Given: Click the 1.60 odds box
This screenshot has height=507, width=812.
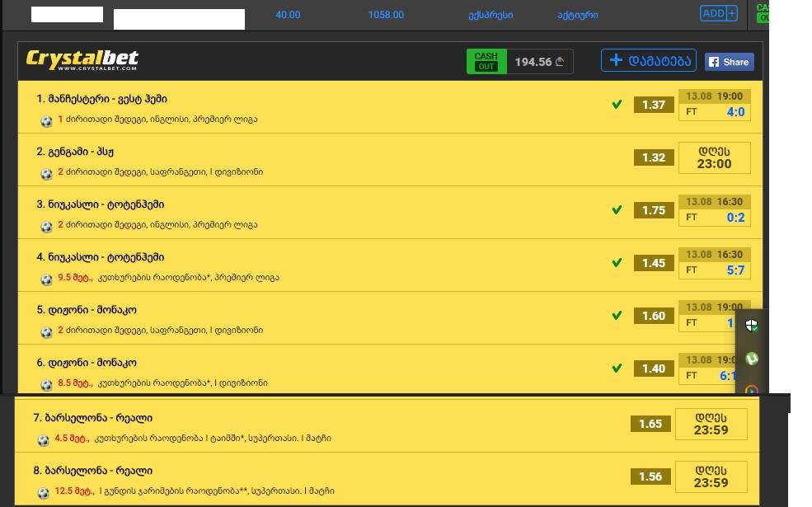Looking at the screenshot, I should point(654,316).
